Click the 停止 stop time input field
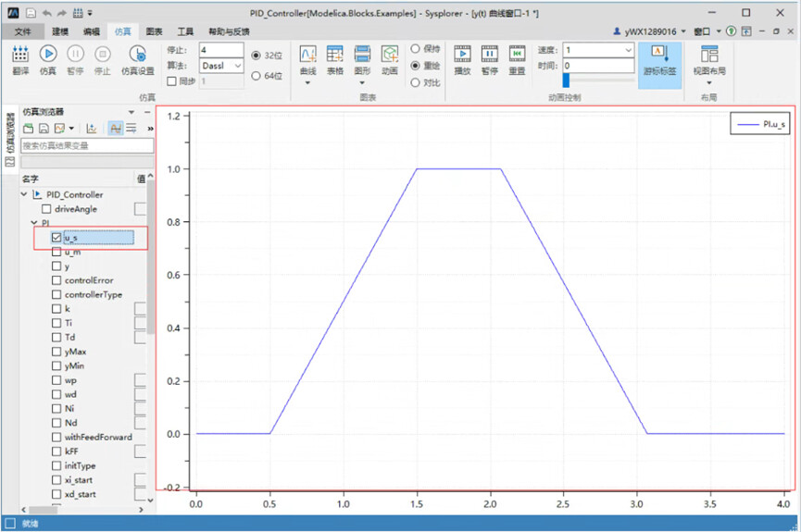Screen dimensions: 801x532 coord(221,50)
